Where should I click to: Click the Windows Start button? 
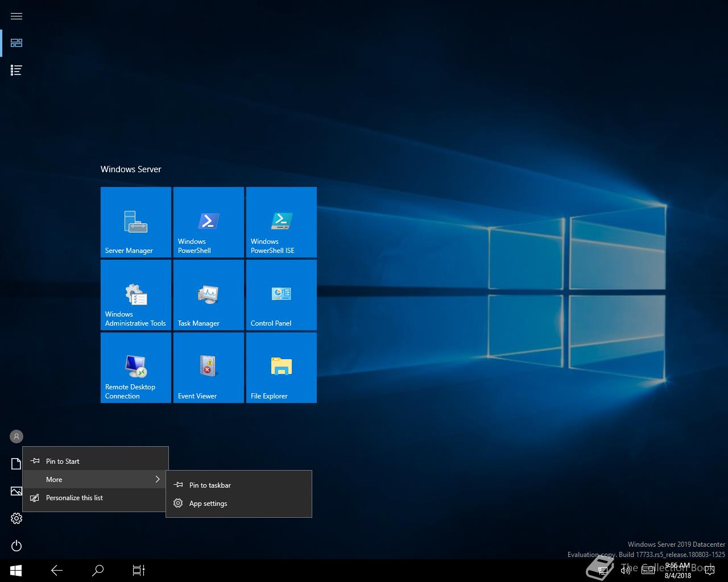pos(16,570)
